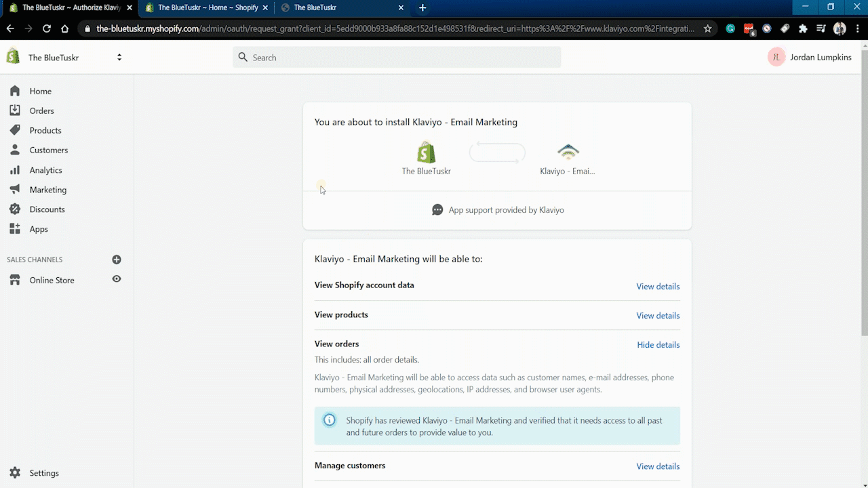Screen dimensions: 868x488
Task: View online store via eye icon
Action: coord(117,279)
